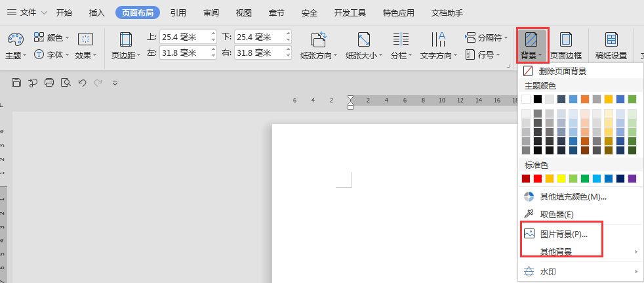644x283 pixels.
Task: Select the Eyedropper (取色器) tool
Action: click(556, 214)
